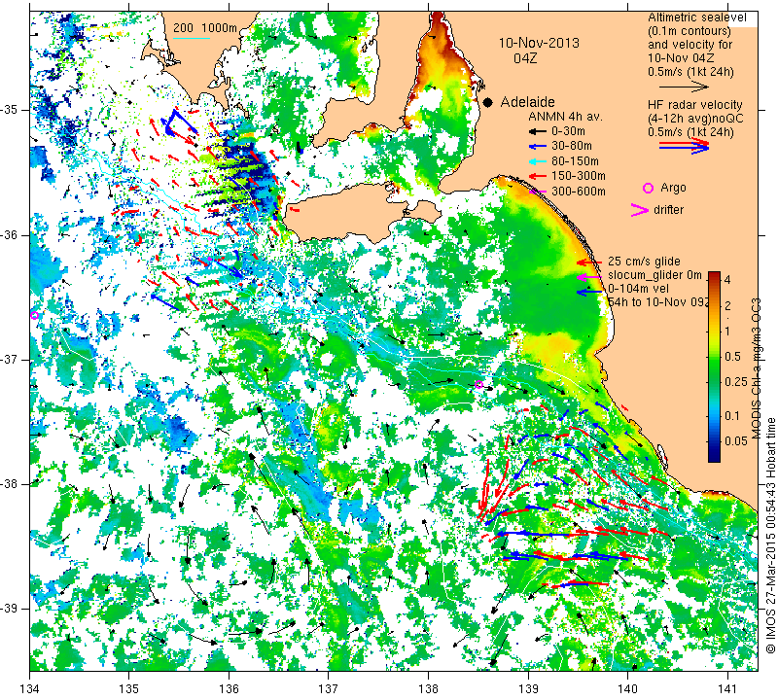Click the 'Argo' legend label
The height and width of the screenshot is (700, 778).
click(x=673, y=188)
